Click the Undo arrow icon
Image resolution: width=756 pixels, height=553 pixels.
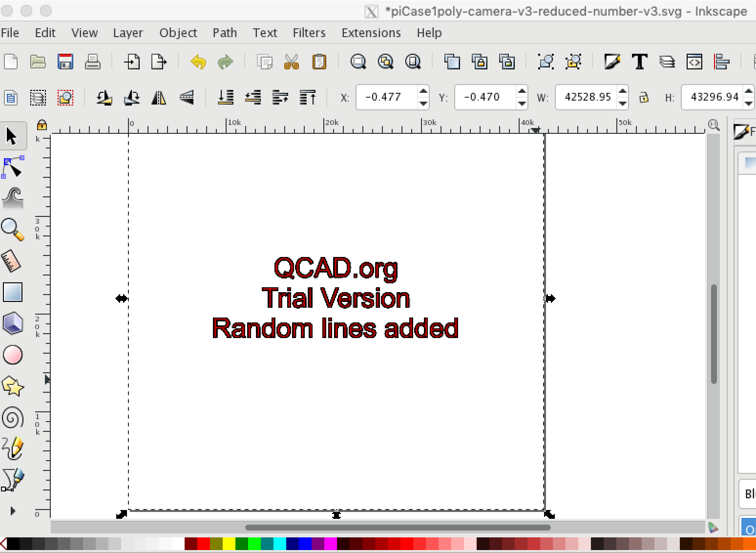pyautogui.click(x=198, y=62)
